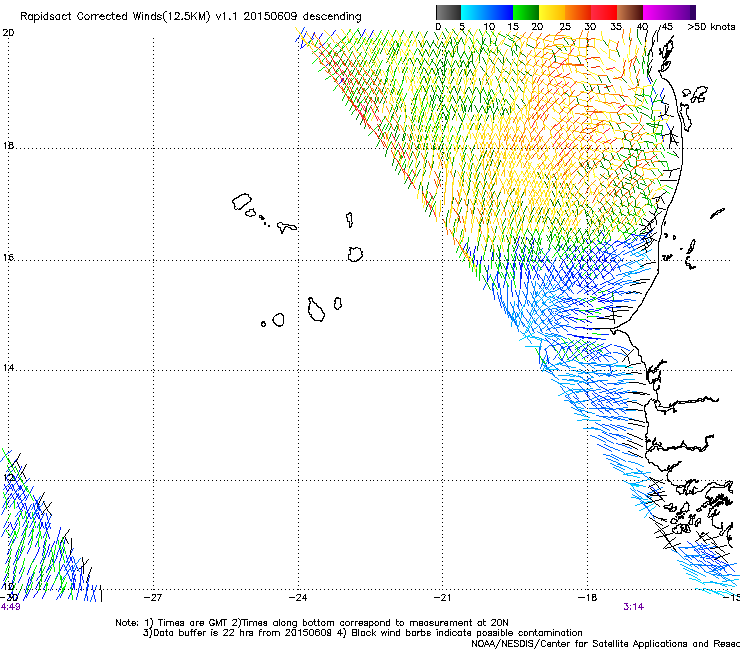Click the red 30-35 knots color segment
The image size is (740, 650).
click(604, 12)
